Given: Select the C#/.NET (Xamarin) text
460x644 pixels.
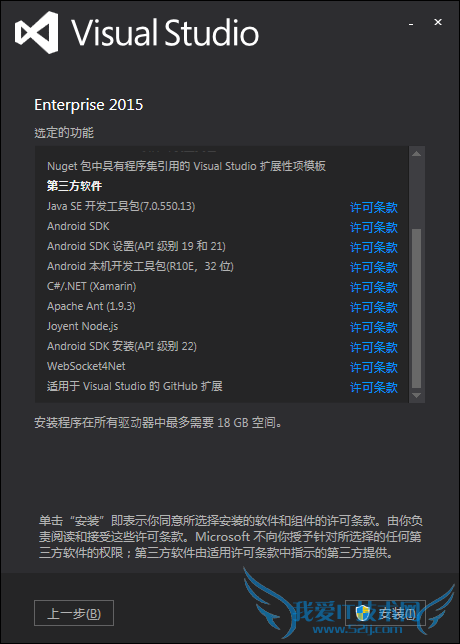Looking at the screenshot, I should [x=92, y=286].
